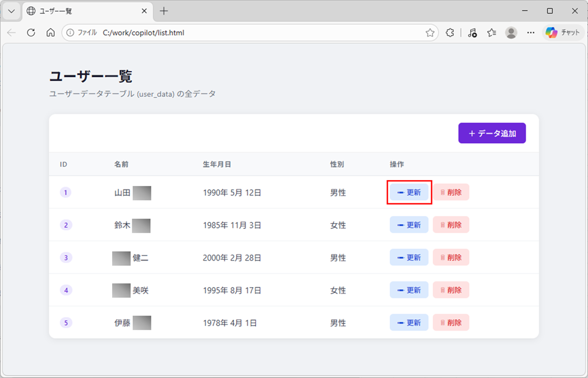Open the Copilot チャット button
The image size is (588, 378).
point(563,33)
